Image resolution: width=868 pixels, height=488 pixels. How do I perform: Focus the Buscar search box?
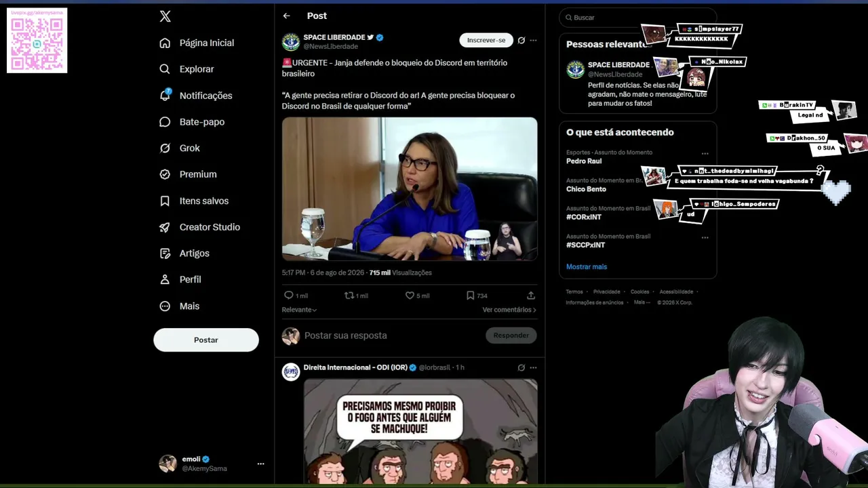[x=638, y=18]
